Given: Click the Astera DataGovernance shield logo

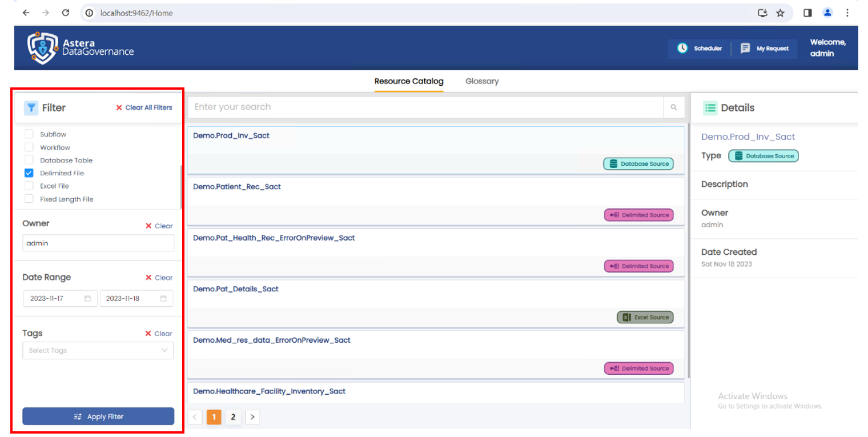Looking at the screenshot, I should [x=42, y=48].
